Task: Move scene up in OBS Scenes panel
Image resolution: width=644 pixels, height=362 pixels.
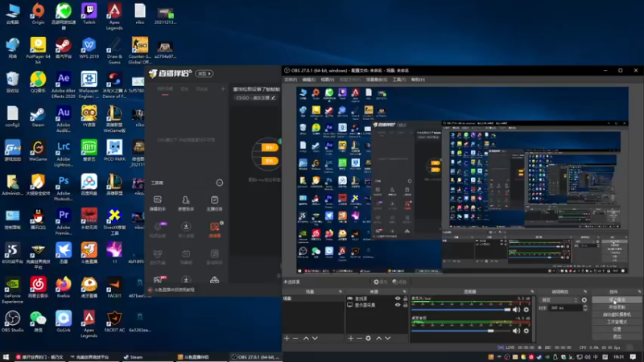Action: coord(306,338)
